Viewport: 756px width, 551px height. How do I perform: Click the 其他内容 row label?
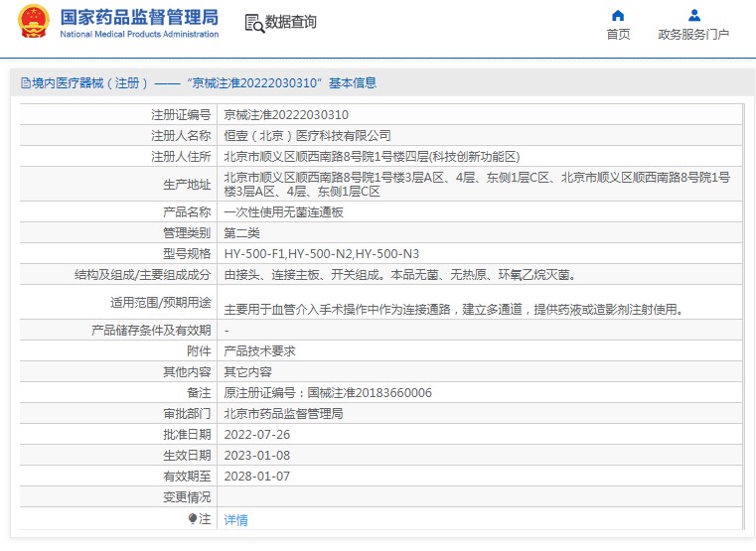point(187,372)
